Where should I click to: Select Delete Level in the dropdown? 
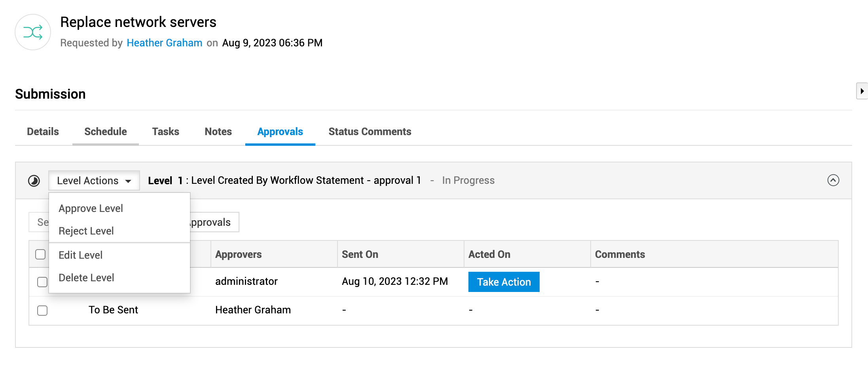tap(86, 278)
